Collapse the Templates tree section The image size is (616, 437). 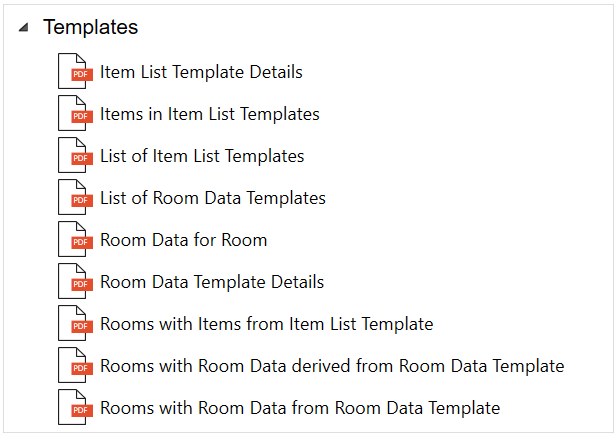coord(23,29)
